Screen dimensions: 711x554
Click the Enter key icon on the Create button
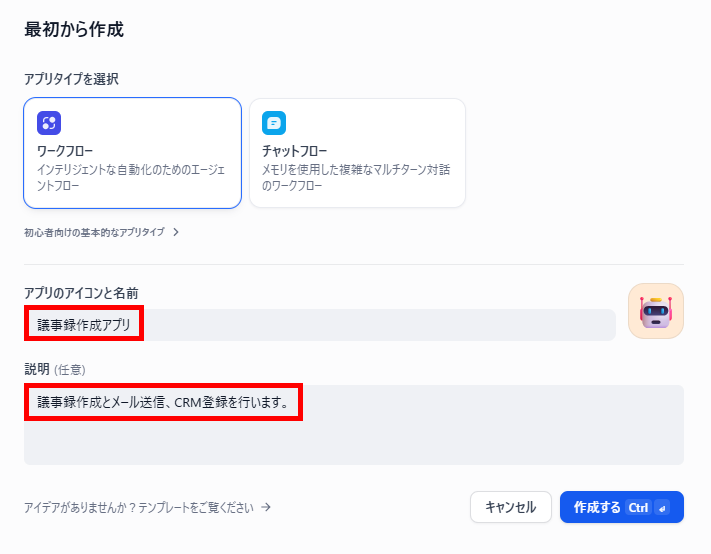pos(662,508)
